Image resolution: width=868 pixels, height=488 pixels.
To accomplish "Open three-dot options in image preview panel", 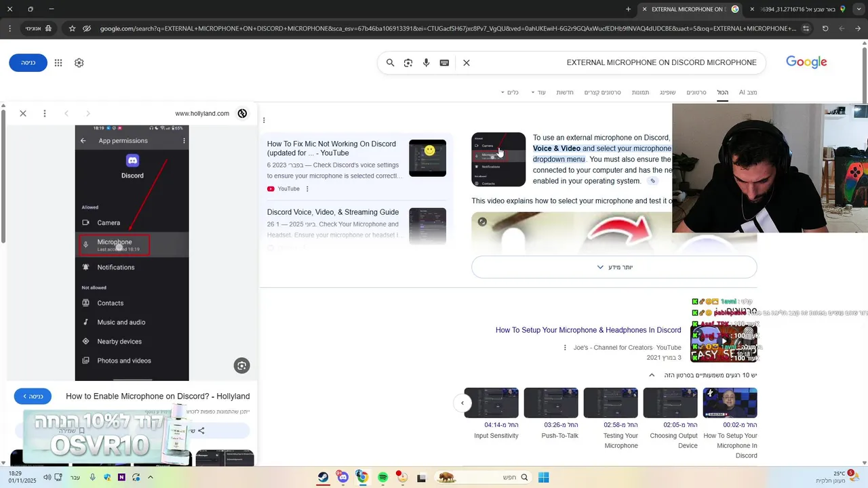I will pyautogui.click(x=45, y=113).
